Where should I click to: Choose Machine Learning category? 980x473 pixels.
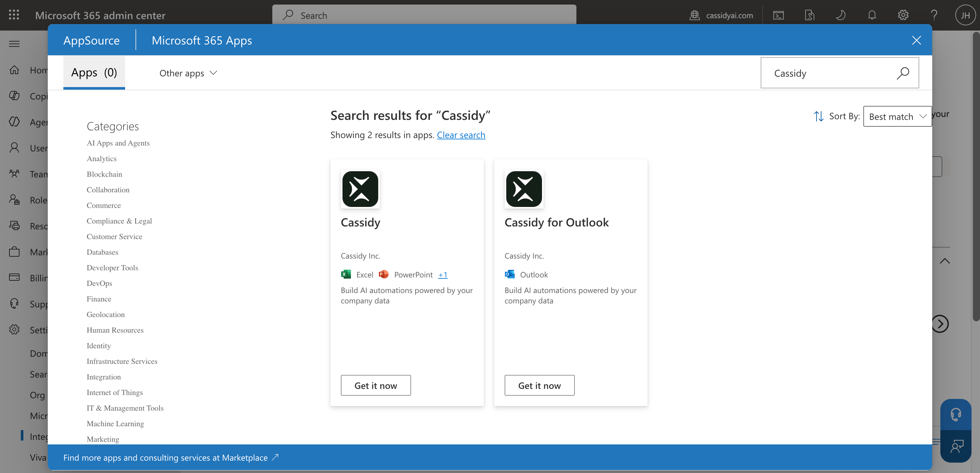(x=115, y=424)
